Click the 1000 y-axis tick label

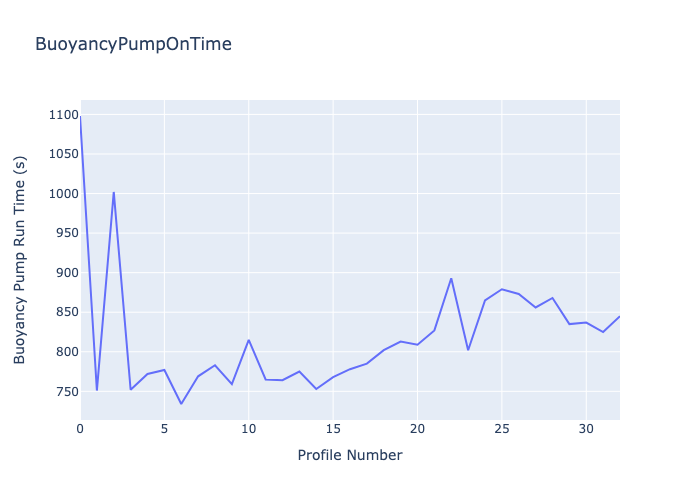click(x=62, y=194)
